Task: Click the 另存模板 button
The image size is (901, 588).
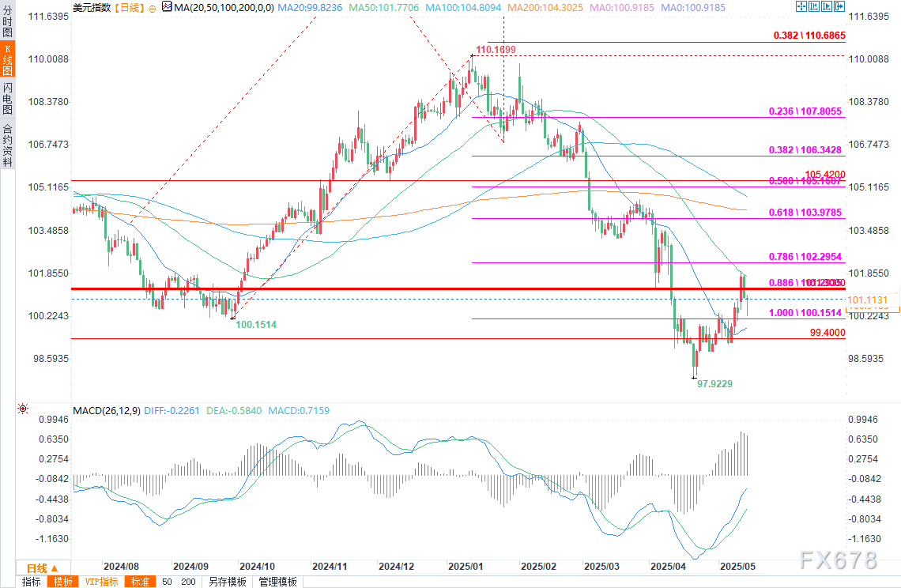Action: pyautogui.click(x=227, y=582)
